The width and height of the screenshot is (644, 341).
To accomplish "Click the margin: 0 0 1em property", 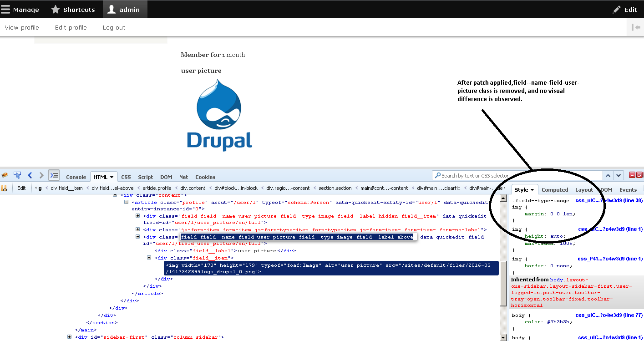I will (550, 214).
